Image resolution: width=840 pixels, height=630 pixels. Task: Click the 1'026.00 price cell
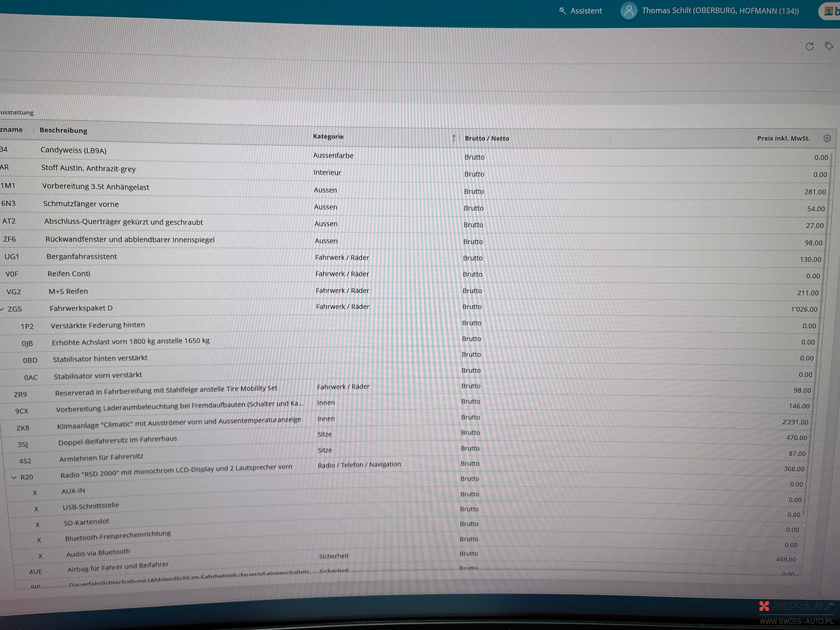(x=804, y=309)
